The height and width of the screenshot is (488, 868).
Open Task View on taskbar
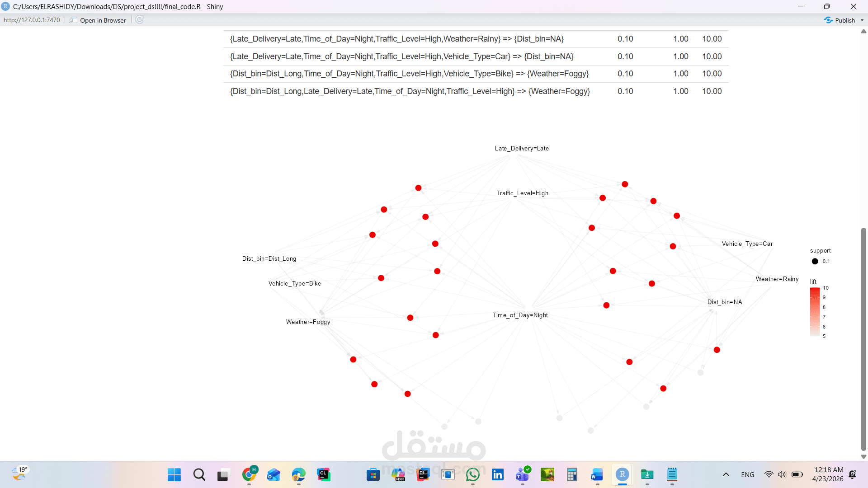(223, 475)
